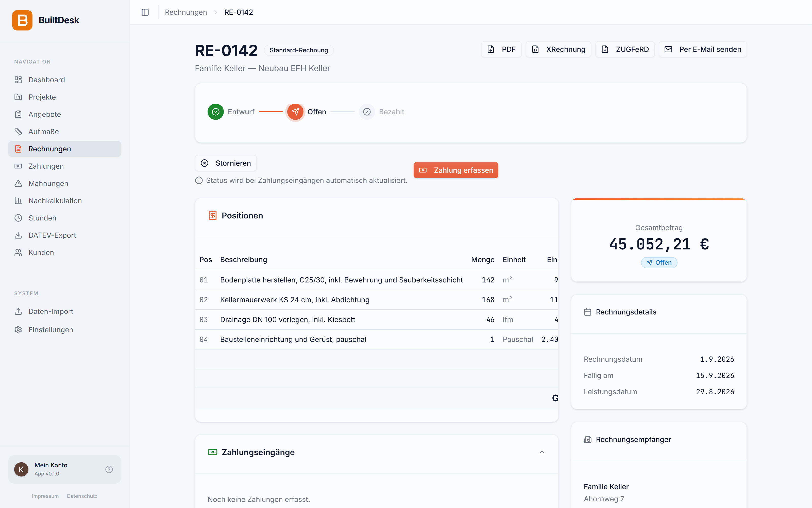Screen dimensions: 812x508
Task: Export the invoice as XRechnung
Action: [x=558, y=49]
